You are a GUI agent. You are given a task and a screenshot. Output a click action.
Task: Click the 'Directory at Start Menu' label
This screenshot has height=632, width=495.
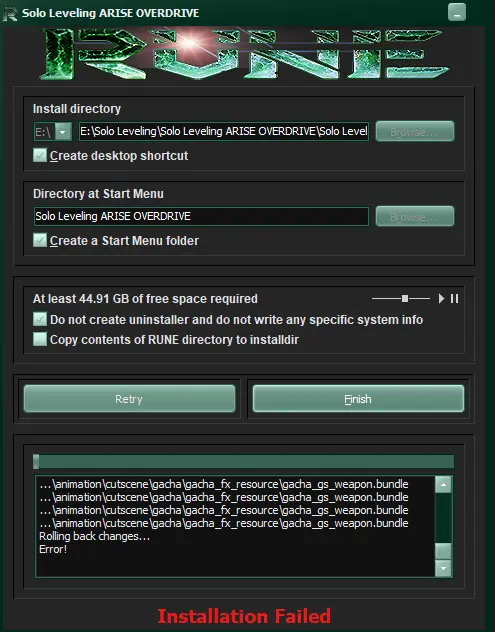click(x=98, y=194)
